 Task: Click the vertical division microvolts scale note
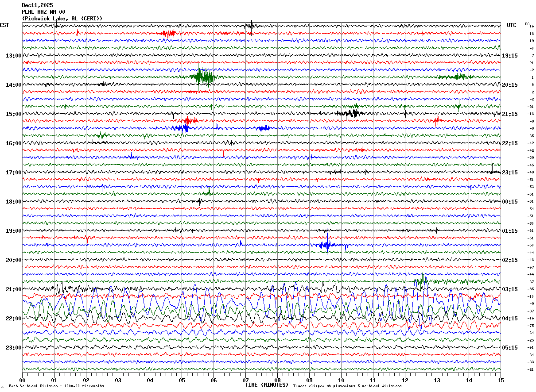tap(56, 386)
